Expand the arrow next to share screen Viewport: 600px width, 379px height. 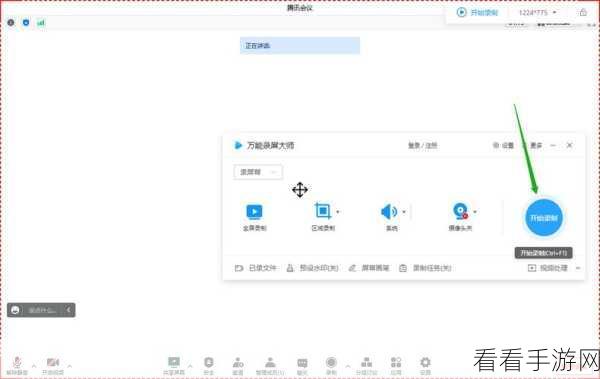(x=190, y=366)
